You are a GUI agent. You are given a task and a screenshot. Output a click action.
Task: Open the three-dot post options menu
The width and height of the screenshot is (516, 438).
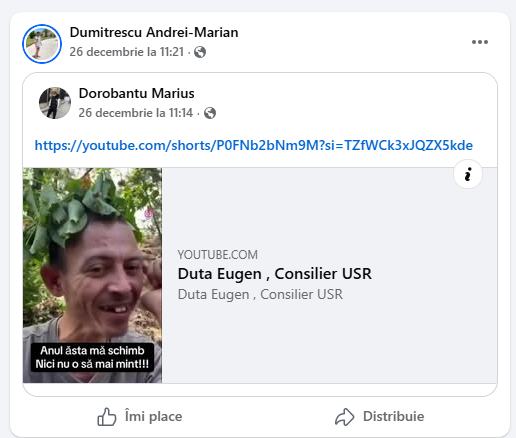coord(480,42)
